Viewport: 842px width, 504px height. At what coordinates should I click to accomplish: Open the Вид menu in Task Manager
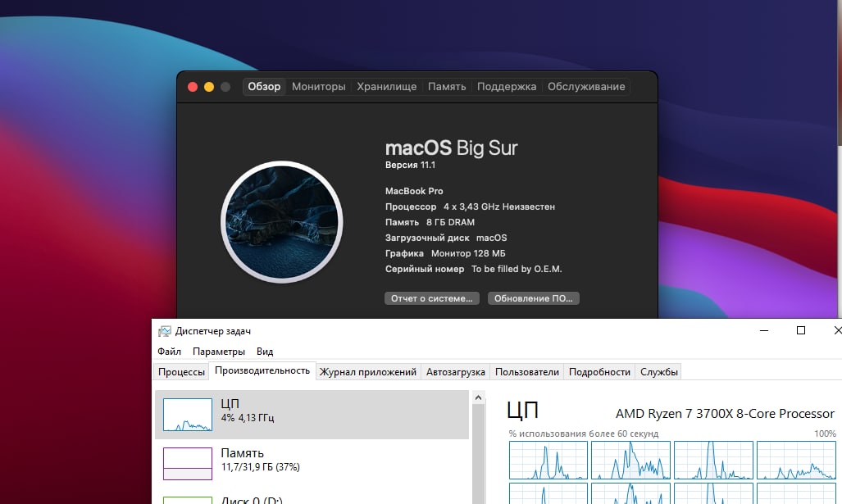(x=265, y=352)
